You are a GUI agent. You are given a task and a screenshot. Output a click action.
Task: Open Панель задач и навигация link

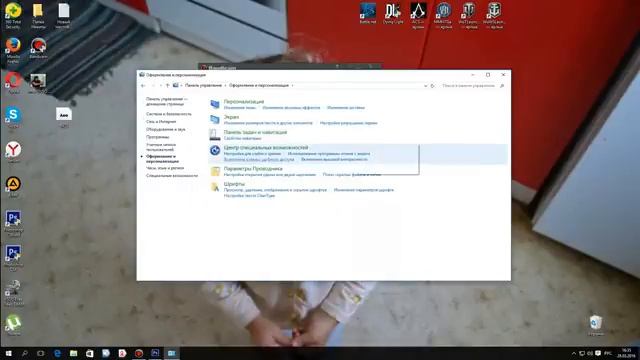[x=255, y=132]
